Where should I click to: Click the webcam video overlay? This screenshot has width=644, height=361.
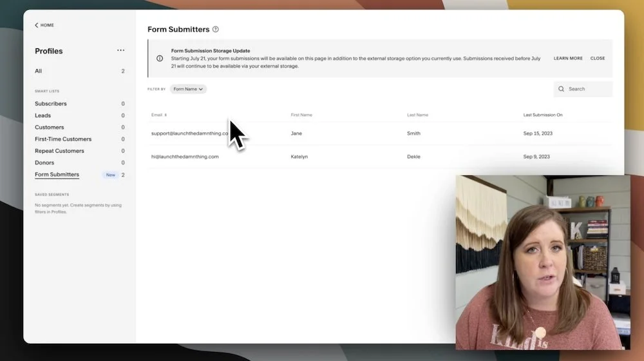(x=542, y=262)
